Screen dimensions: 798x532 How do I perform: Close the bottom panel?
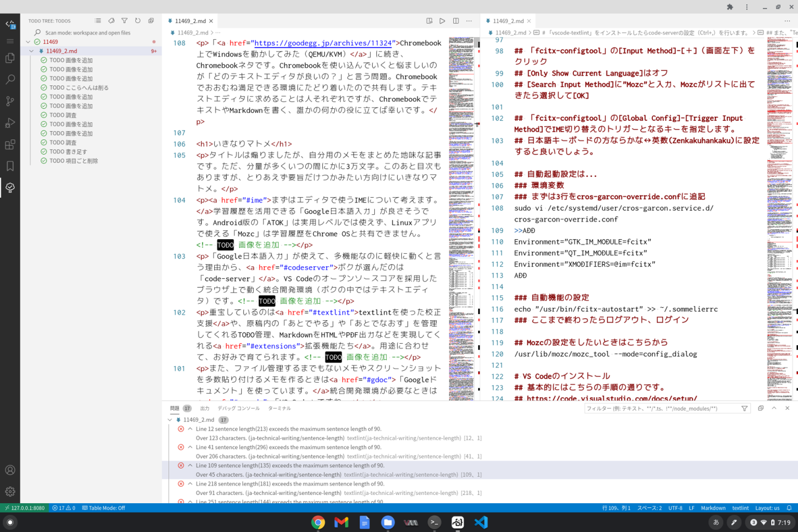[x=787, y=408]
